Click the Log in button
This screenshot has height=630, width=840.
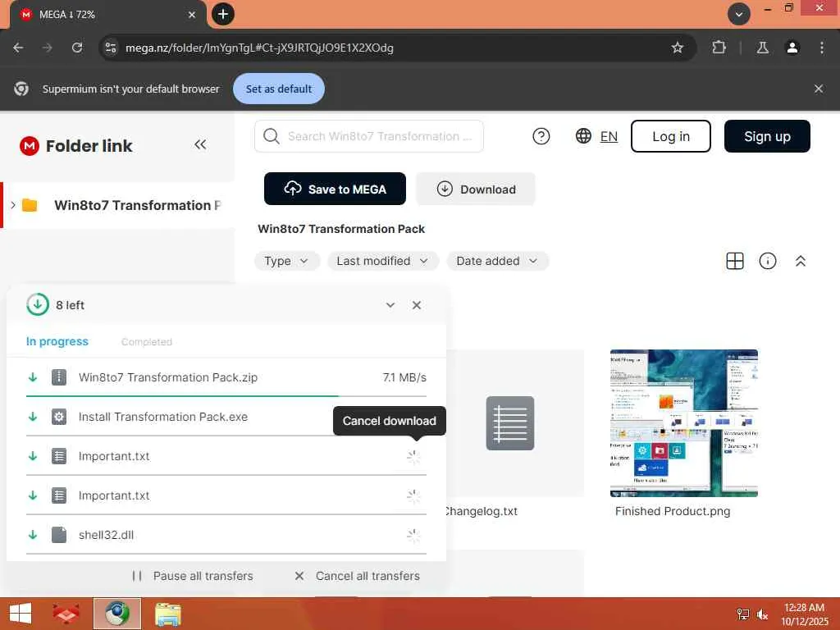pos(671,136)
